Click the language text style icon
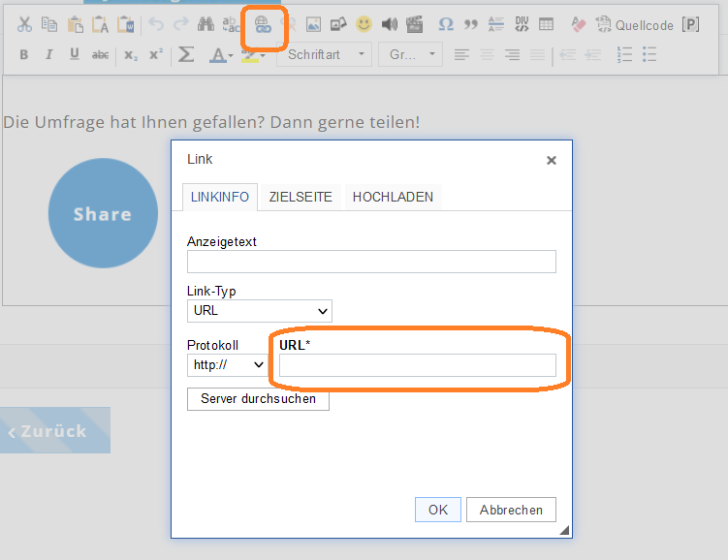The width and height of the screenshot is (728, 560). point(496,24)
